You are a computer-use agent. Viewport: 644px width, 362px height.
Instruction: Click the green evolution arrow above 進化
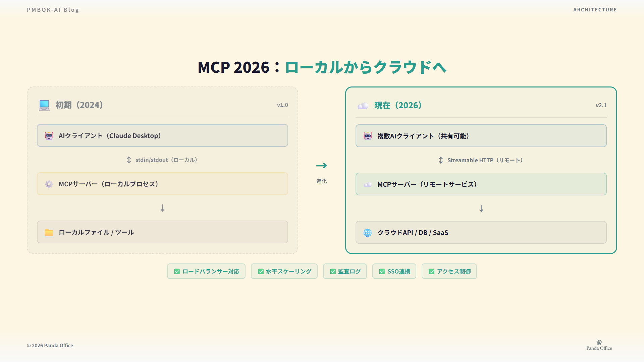coord(321,166)
